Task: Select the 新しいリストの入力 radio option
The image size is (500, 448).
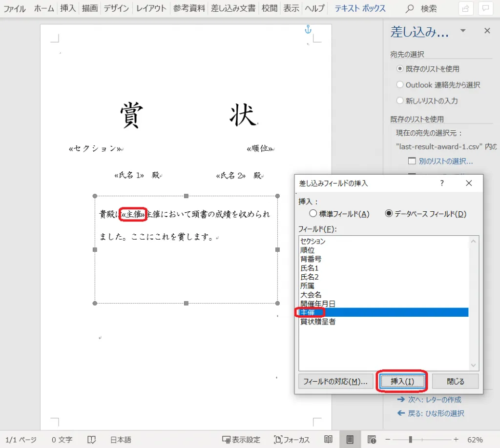Action: (400, 101)
